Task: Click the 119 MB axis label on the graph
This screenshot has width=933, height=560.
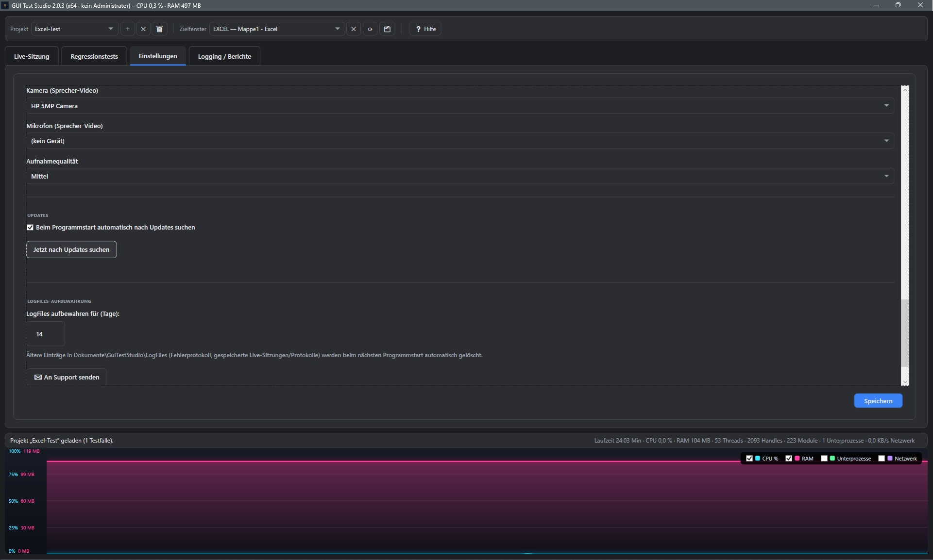Action: 32,451
